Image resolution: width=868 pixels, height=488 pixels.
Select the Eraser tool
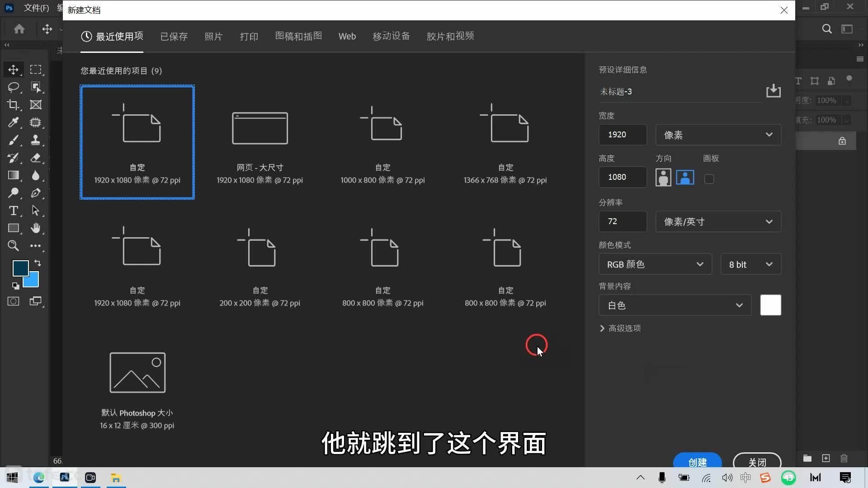[x=36, y=158]
